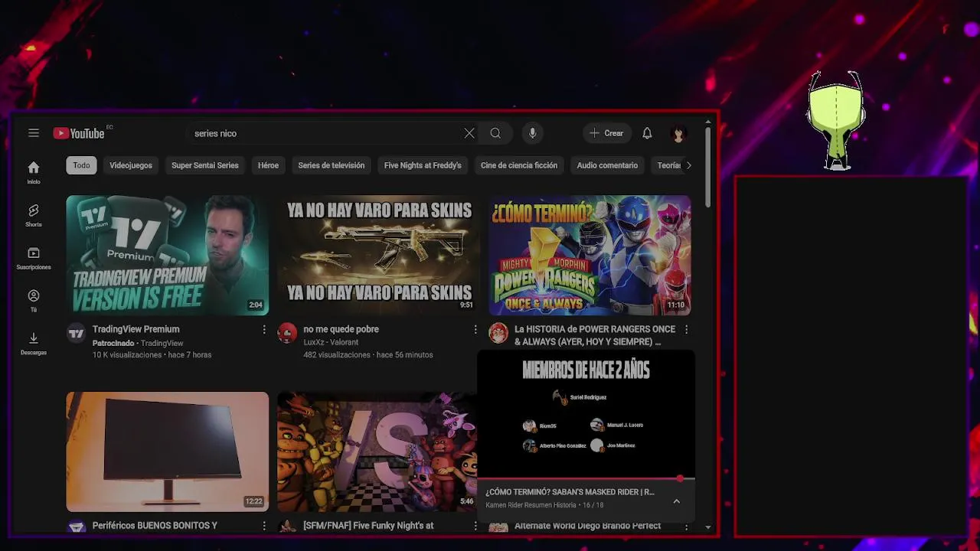This screenshot has height=551, width=980.
Task: Select the Five Nights at Freddy's chip
Action: [x=423, y=165]
